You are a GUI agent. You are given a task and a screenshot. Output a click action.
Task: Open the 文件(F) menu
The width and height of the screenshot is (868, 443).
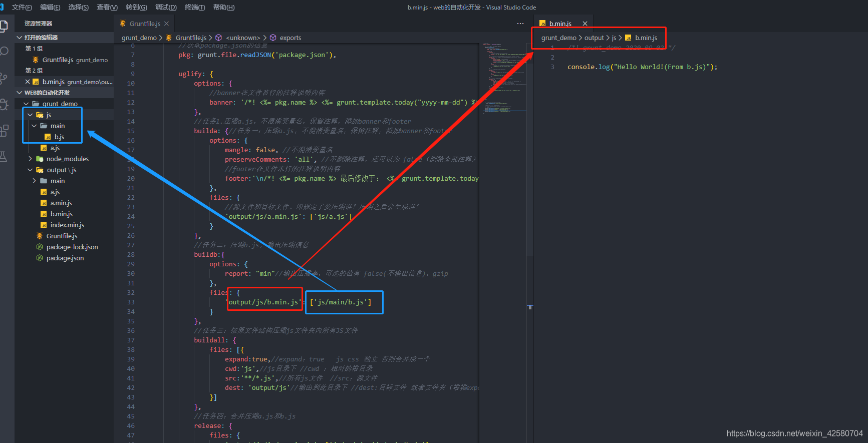tap(22, 7)
